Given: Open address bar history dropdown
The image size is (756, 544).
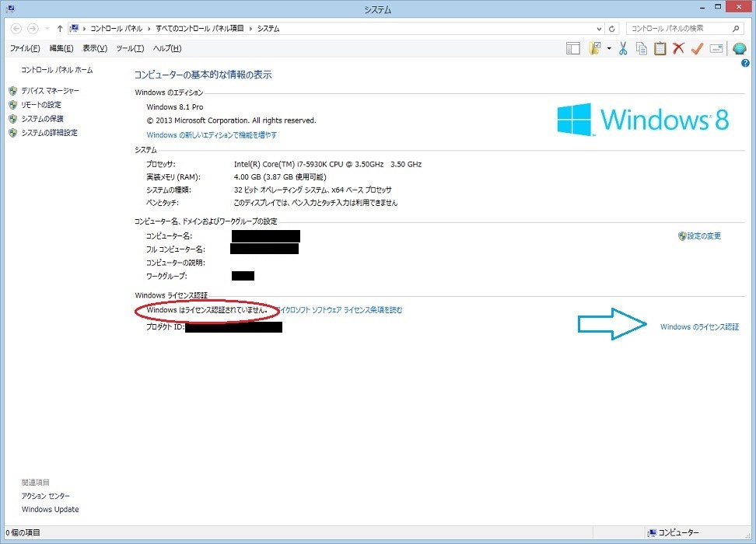Looking at the screenshot, I should click(x=599, y=29).
